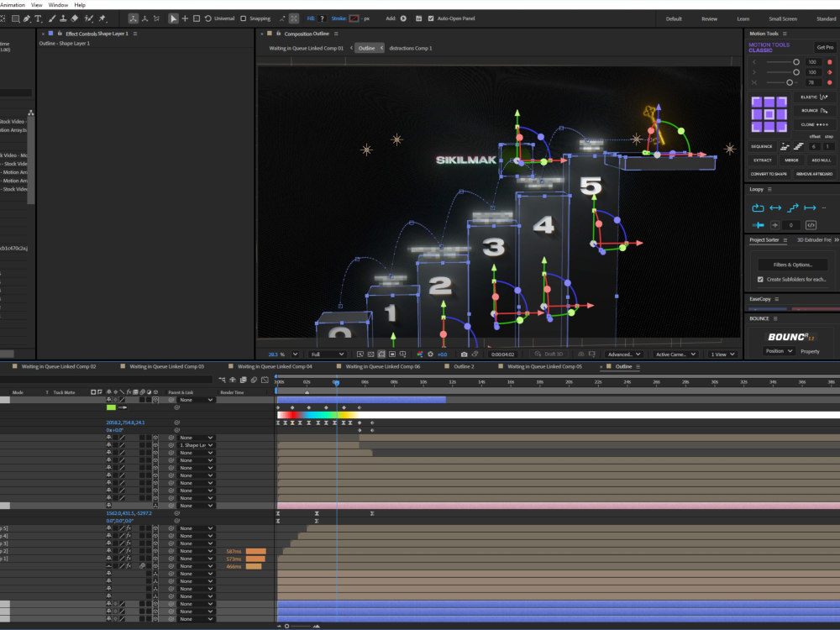
Task: Click the Loopy continue arrow icon
Action: 810,207
